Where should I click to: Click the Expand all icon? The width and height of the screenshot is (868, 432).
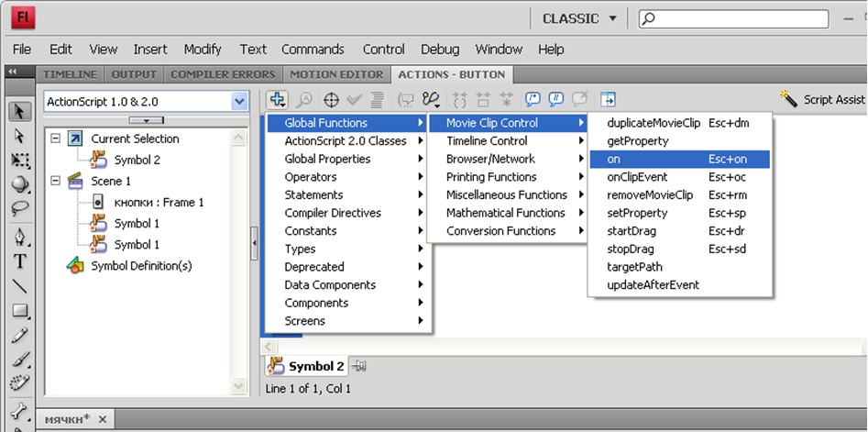point(507,100)
